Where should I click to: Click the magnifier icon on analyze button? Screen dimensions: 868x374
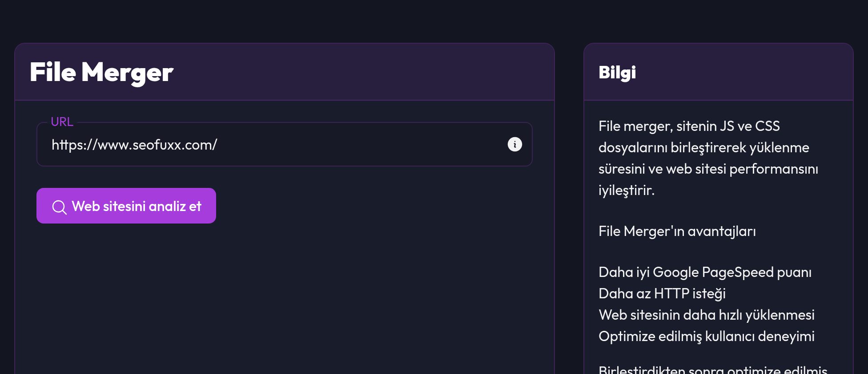(x=59, y=207)
